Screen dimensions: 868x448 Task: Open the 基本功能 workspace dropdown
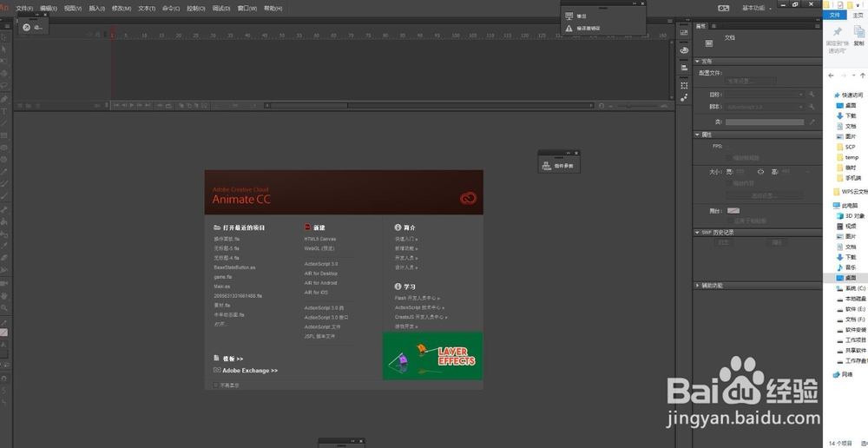[x=757, y=8]
